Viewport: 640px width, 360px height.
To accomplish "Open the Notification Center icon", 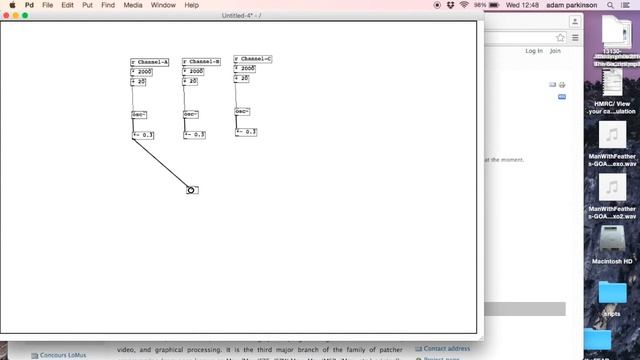I will pyautogui.click(x=625, y=5).
